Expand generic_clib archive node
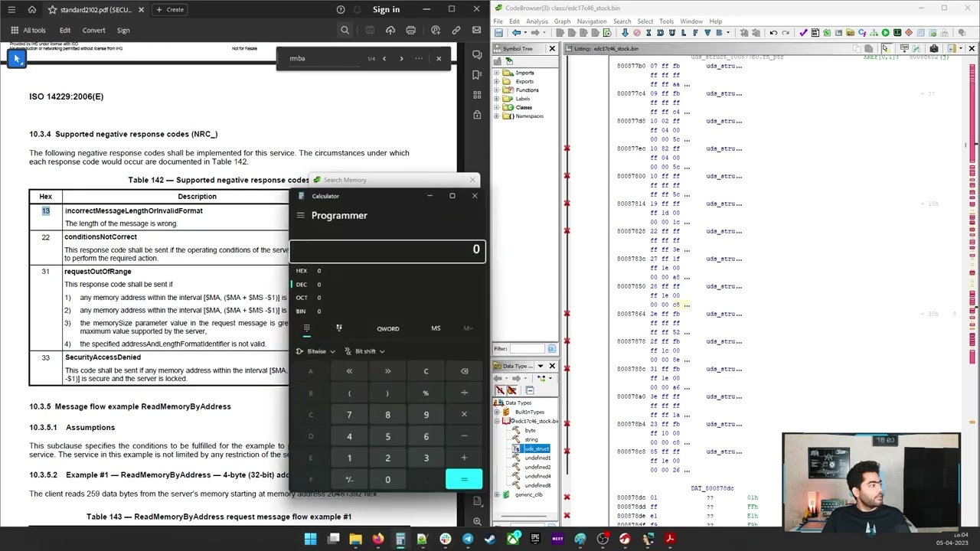The width and height of the screenshot is (980, 551). point(497,494)
